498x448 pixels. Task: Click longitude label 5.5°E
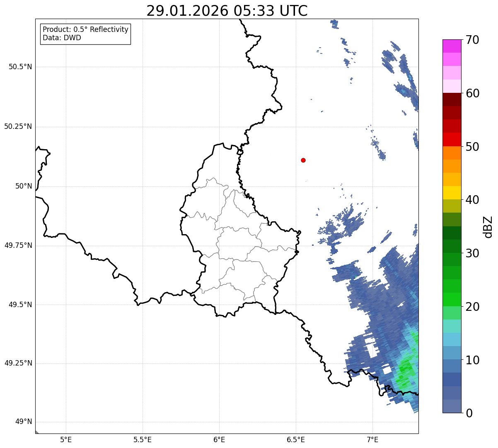pyautogui.click(x=143, y=439)
